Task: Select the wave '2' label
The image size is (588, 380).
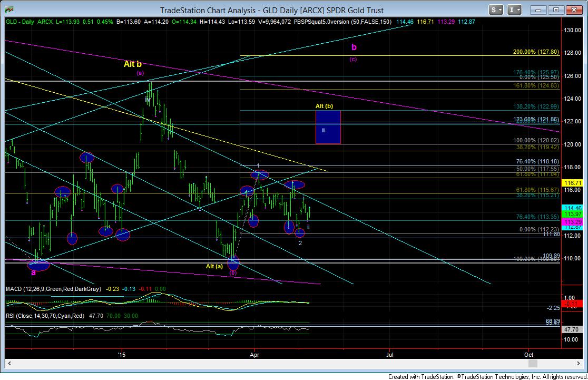Action: [x=300, y=243]
